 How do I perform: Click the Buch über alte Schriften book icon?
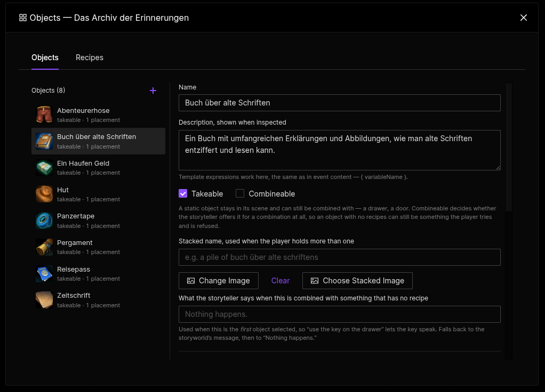tap(44, 141)
